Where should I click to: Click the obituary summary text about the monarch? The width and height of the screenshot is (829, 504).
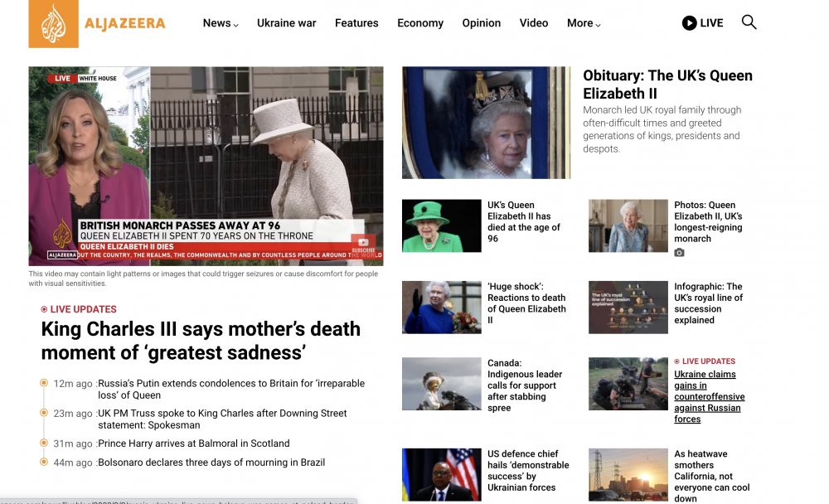tap(662, 129)
